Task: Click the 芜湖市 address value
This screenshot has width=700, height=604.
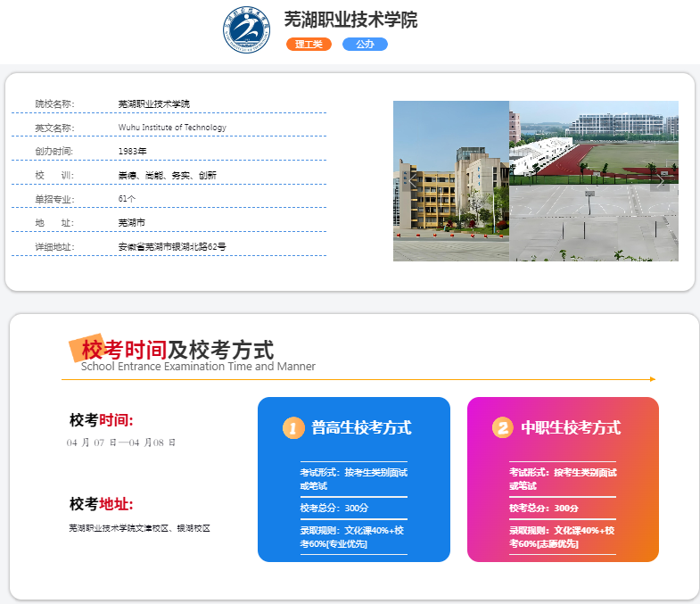Action: tap(132, 222)
